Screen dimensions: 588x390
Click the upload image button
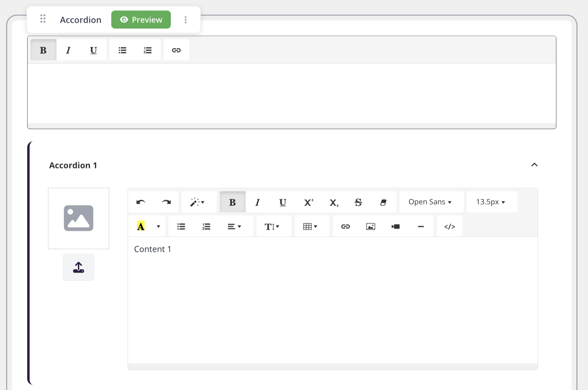click(x=79, y=267)
